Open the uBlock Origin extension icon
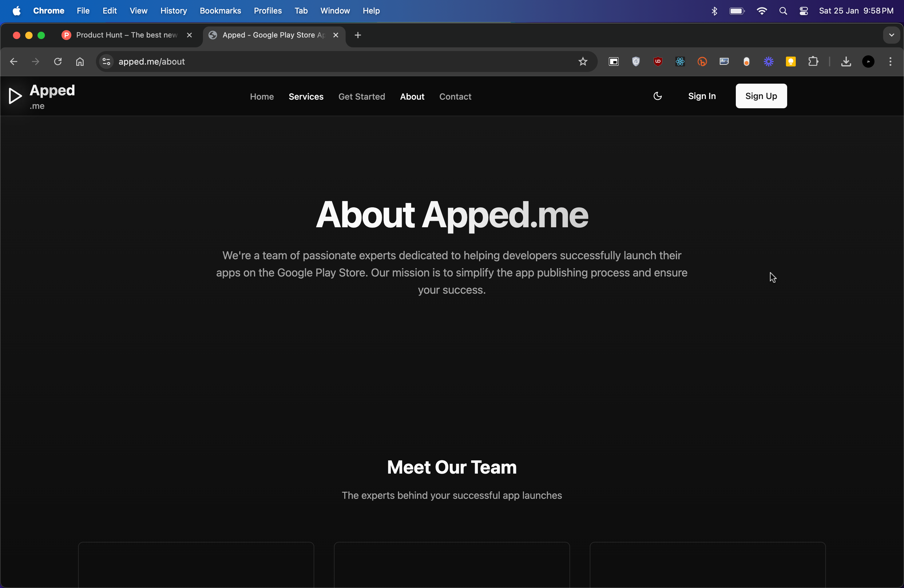Image resolution: width=904 pixels, height=588 pixels. coord(658,62)
